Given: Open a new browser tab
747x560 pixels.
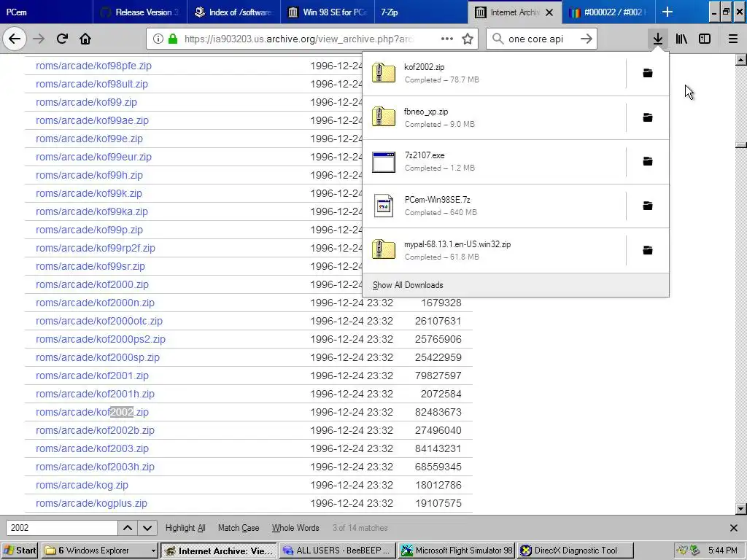Looking at the screenshot, I should coord(667,12).
